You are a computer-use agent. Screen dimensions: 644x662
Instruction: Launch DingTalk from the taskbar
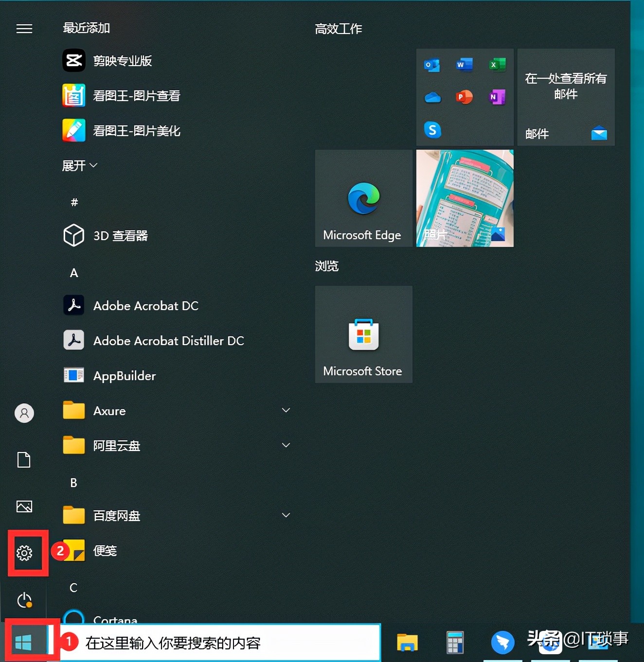503,642
